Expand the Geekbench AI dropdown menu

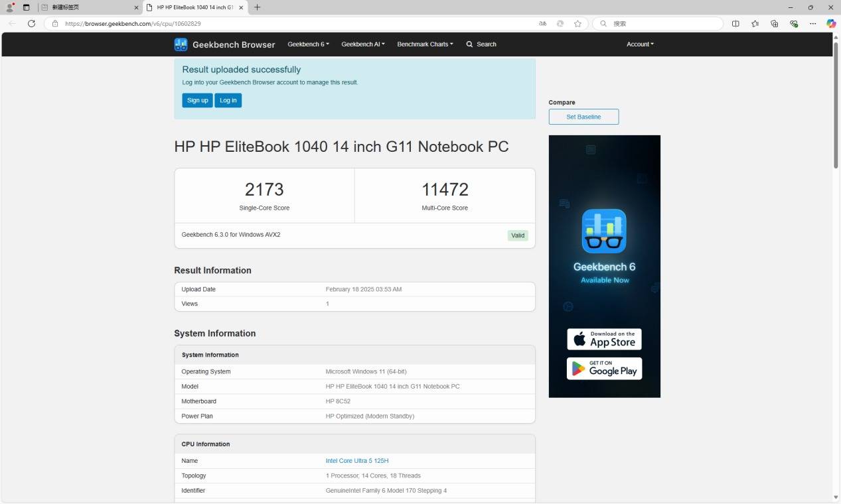click(x=363, y=44)
